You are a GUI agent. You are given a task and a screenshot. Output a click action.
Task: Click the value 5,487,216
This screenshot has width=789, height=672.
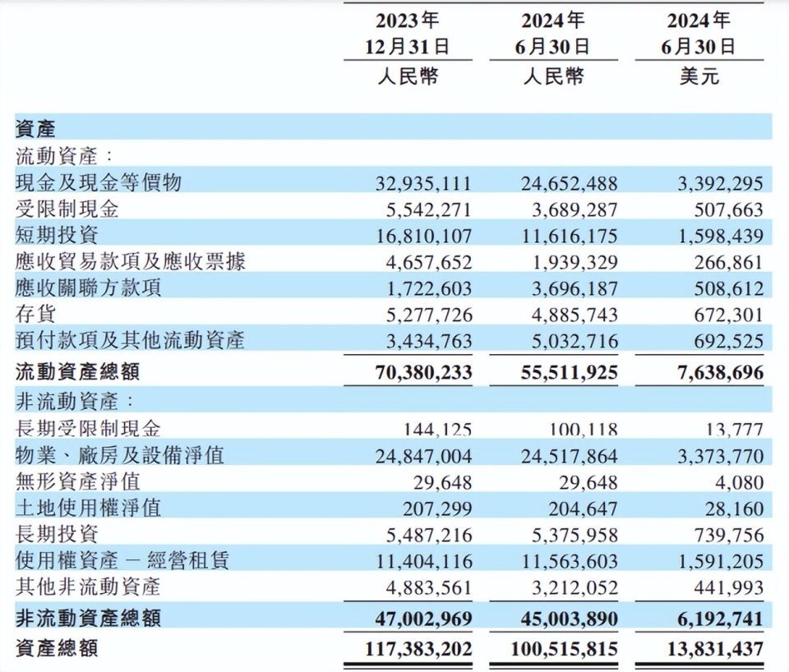coord(429,535)
